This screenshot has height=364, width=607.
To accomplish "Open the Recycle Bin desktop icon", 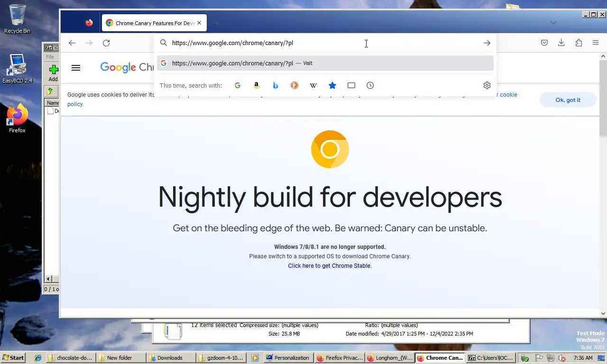I will coord(17,19).
